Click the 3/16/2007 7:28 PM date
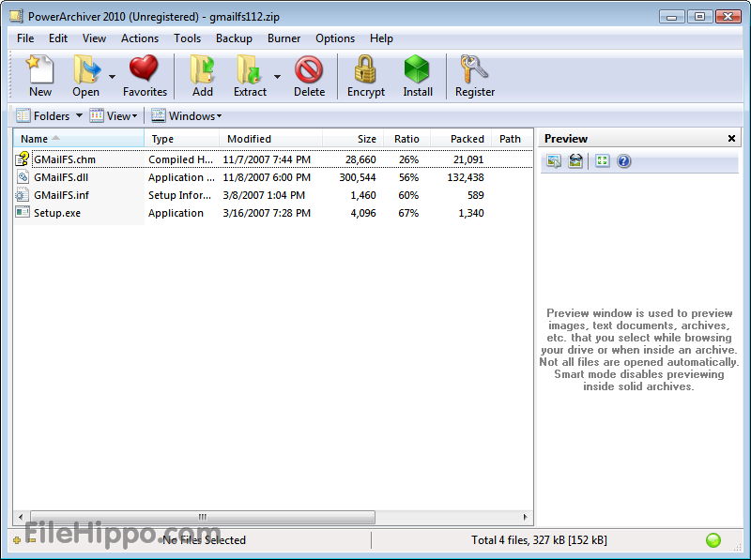This screenshot has height=560, width=751. (267, 213)
